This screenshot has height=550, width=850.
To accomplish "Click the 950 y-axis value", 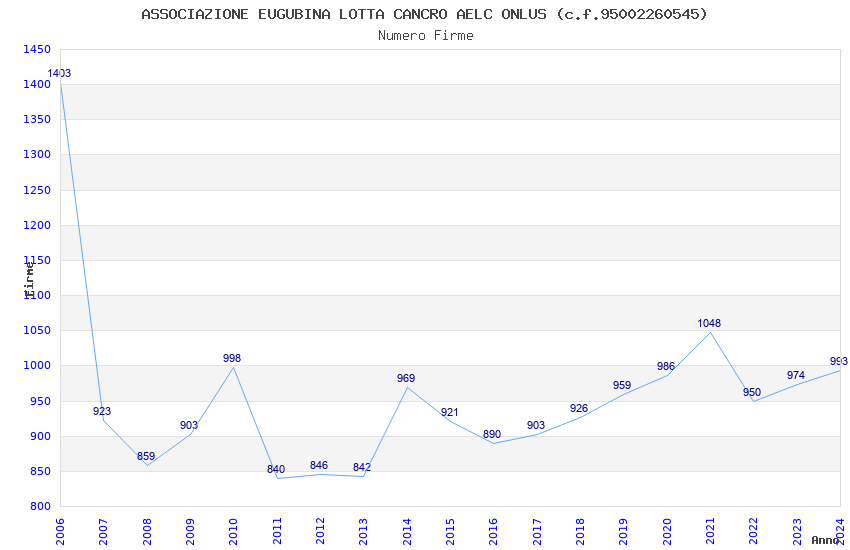I will 41,402.
